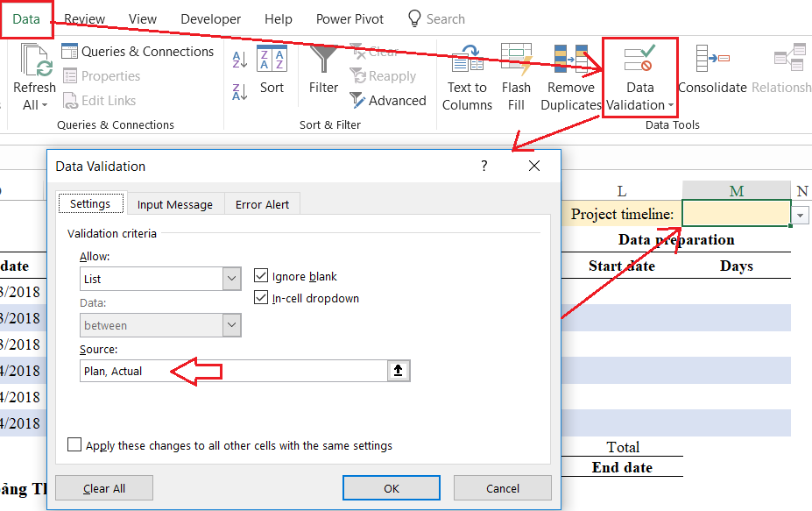Open Queries & Connections pane

(138, 52)
